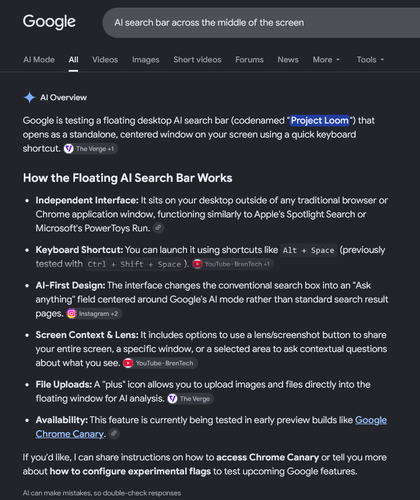
Task: Open The Verge chip after 'AI analysis'
Action: 190,399
